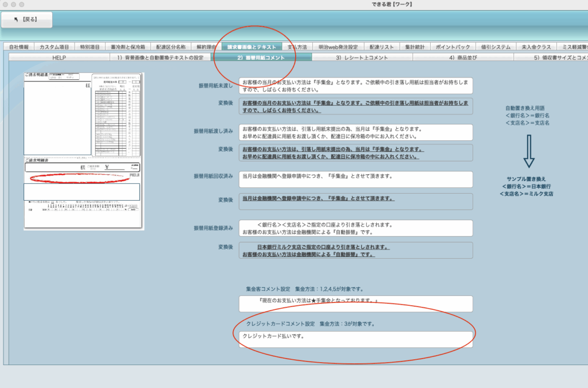Screen dimensions: 588x388
Task: Edit the 振替用紙回収済み comment field
Action: [356, 179]
